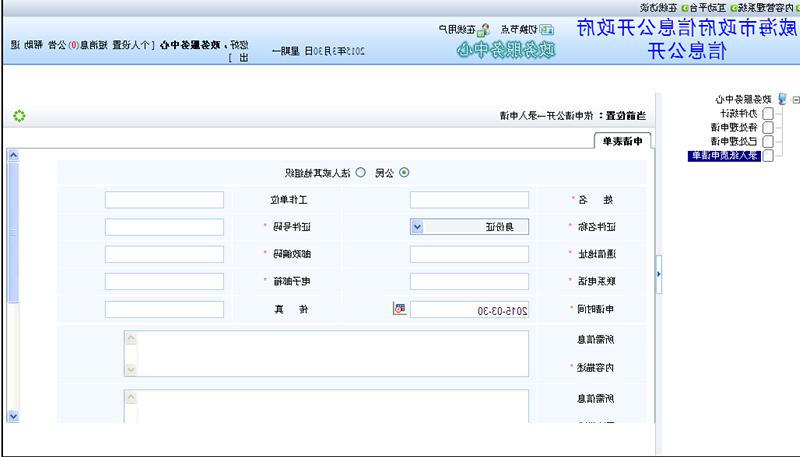
Task: Open the 在线访谈 link
Action: (659, 8)
